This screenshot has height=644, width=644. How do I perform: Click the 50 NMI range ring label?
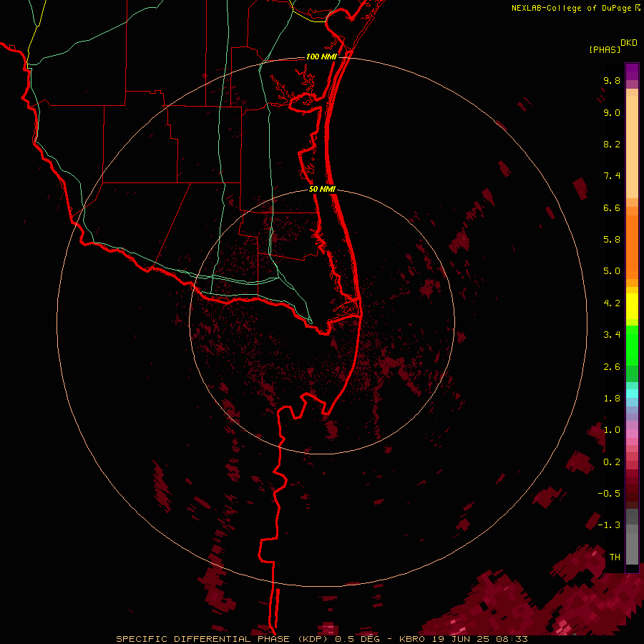click(323, 189)
